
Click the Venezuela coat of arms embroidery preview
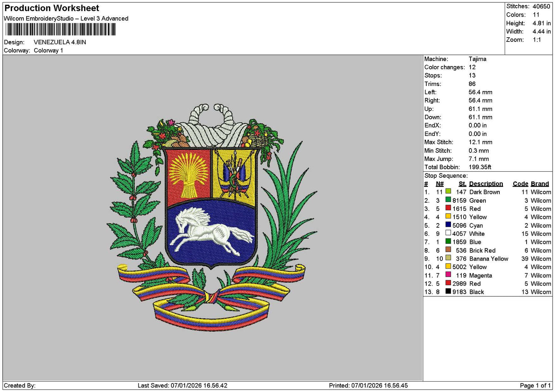tap(212, 217)
